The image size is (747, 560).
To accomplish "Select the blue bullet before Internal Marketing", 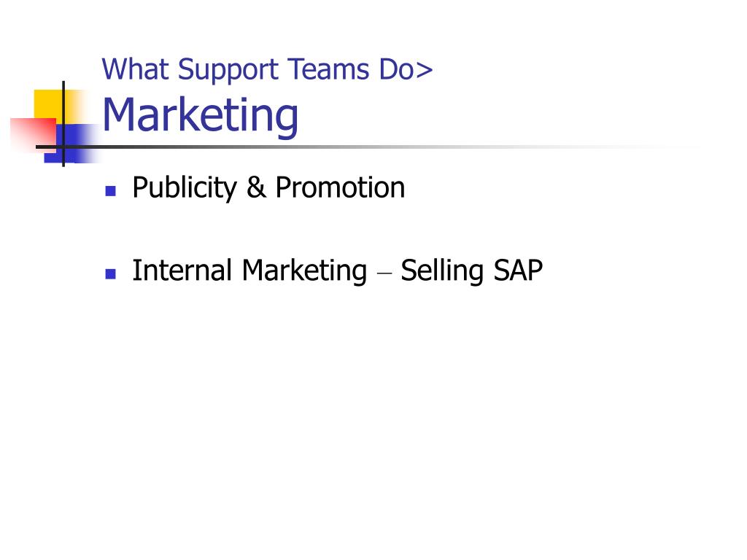I will 111,274.
